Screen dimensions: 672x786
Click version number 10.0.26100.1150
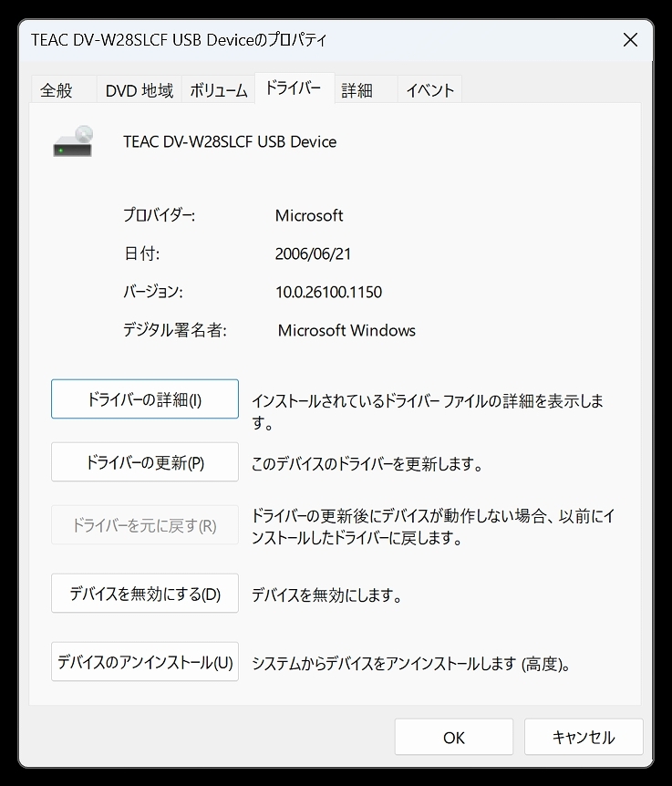(329, 292)
